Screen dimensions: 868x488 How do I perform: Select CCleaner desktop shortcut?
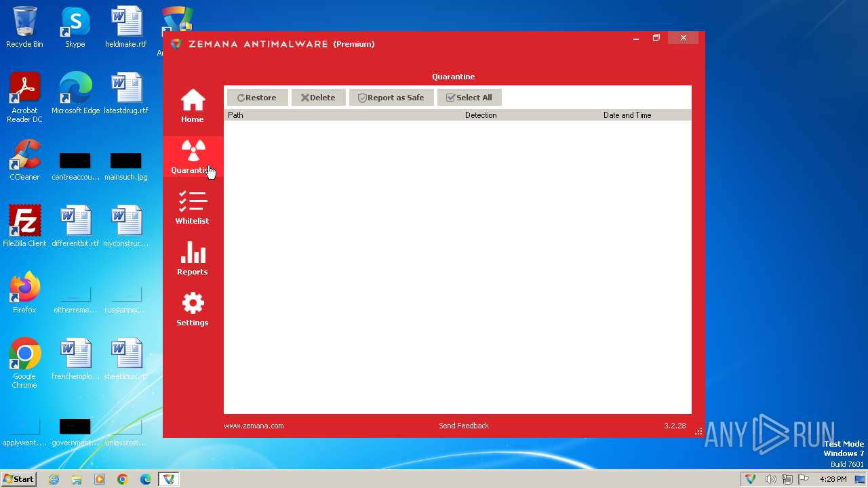(x=24, y=160)
